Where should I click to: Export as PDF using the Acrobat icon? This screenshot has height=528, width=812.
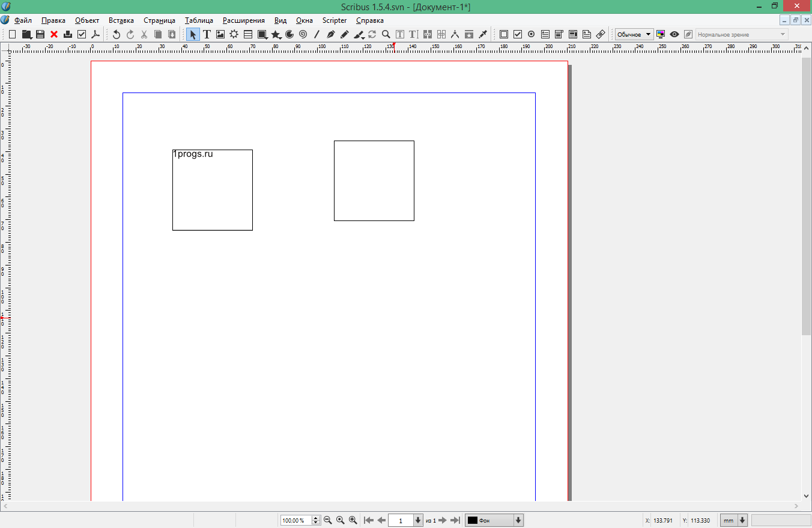pos(95,34)
